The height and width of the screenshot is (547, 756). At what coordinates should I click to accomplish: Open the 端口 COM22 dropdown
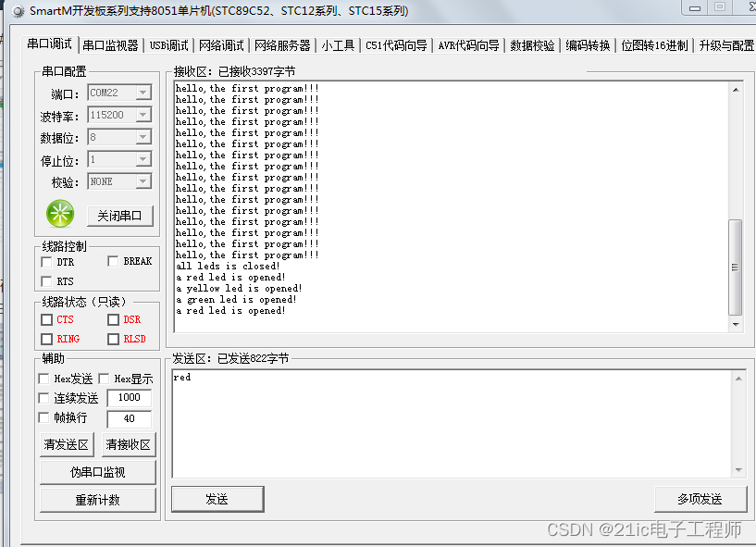(143, 93)
